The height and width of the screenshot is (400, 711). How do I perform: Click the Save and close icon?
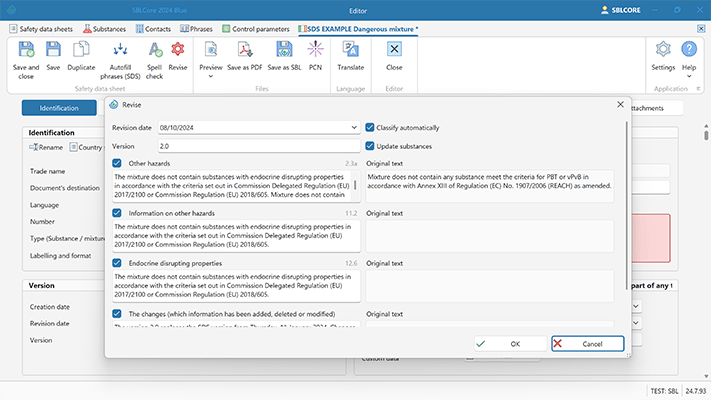(x=26, y=49)
